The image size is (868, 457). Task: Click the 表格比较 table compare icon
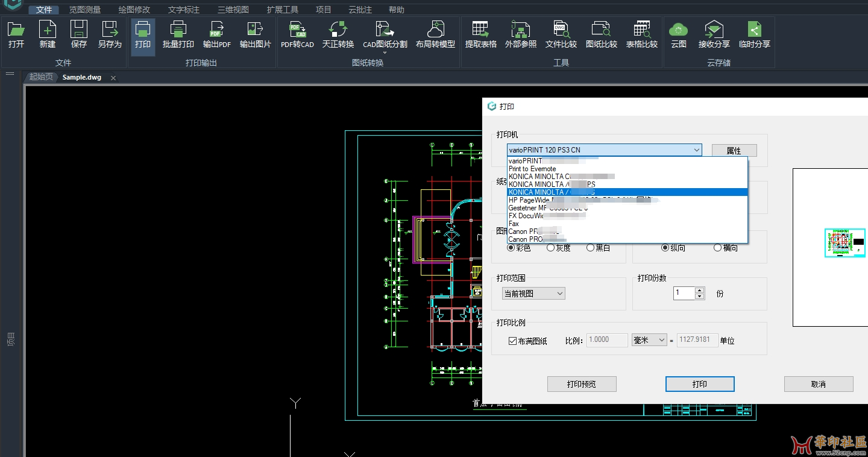click(x=641, y=29)
